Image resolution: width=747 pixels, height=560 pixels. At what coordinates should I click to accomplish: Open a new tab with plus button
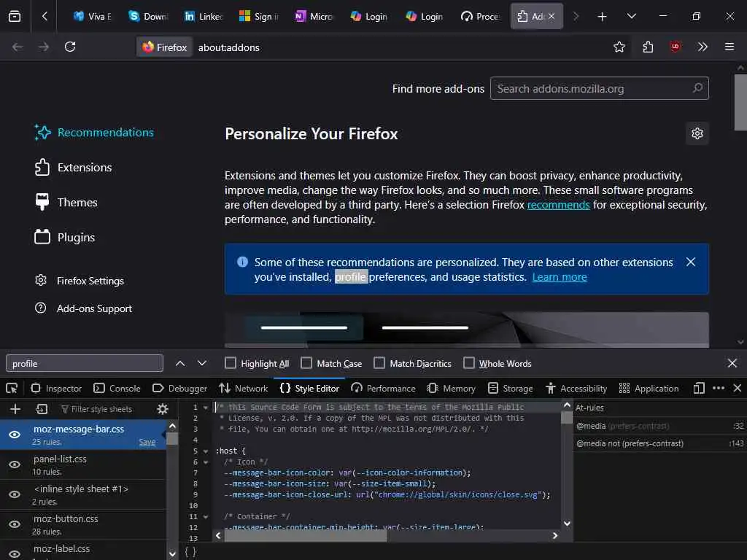pyautogui.click(x=602, y=17)
